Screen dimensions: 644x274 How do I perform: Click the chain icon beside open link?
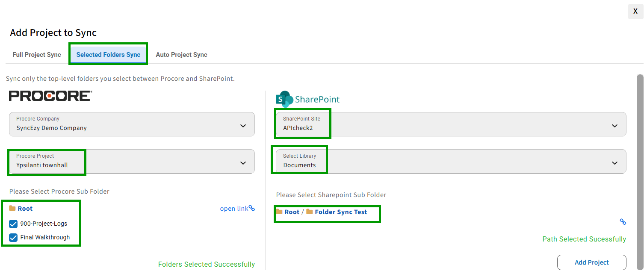coord(252,209)
